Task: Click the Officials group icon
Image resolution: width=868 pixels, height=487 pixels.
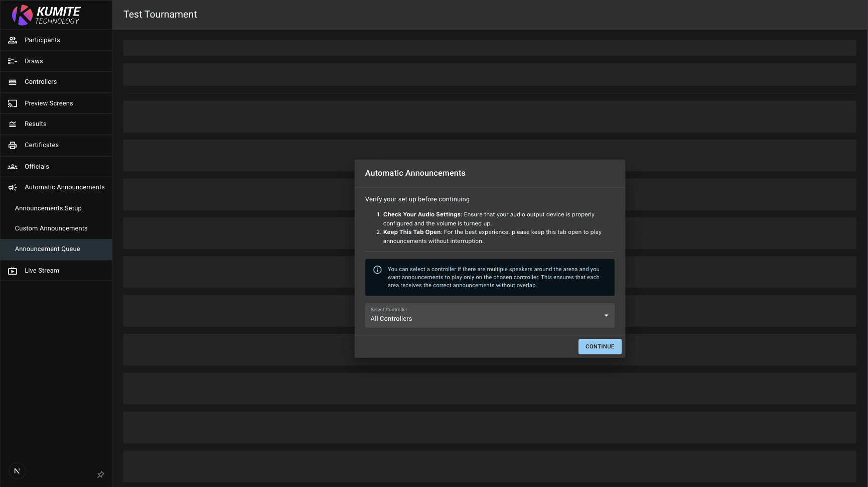Action: [x=13, y=167]
